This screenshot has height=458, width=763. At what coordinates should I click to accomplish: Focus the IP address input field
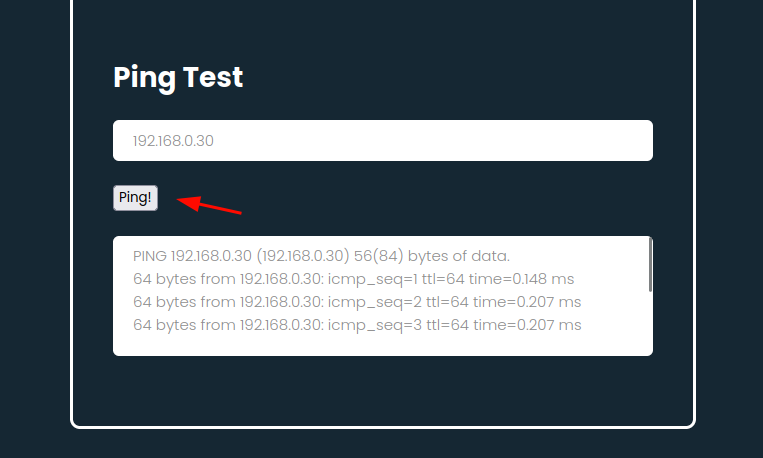coord(382,140)
